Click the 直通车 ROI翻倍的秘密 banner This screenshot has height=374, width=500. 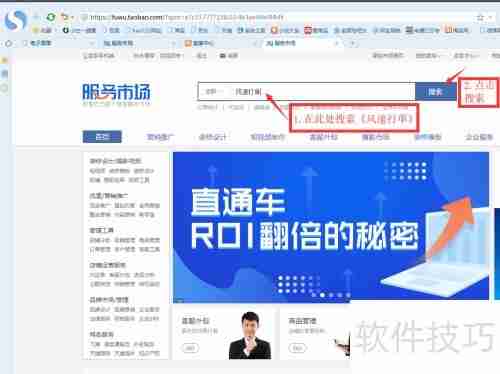[331, 226]
